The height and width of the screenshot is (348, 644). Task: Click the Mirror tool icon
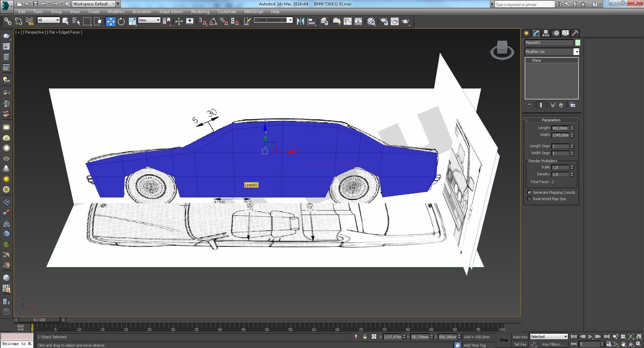point(300,21)
